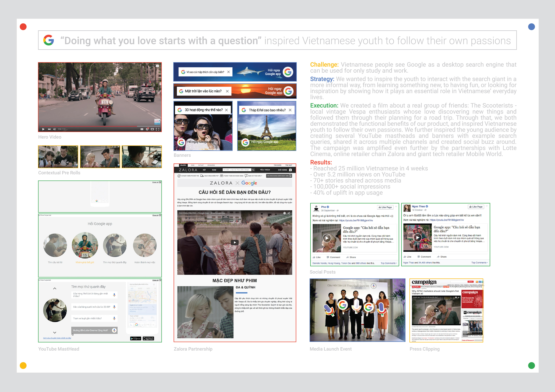Image resolution: width=555 pixels, height=392 pixels.
Task: Tap mic for sushi opening hours query
Action: tap(114, 307)
